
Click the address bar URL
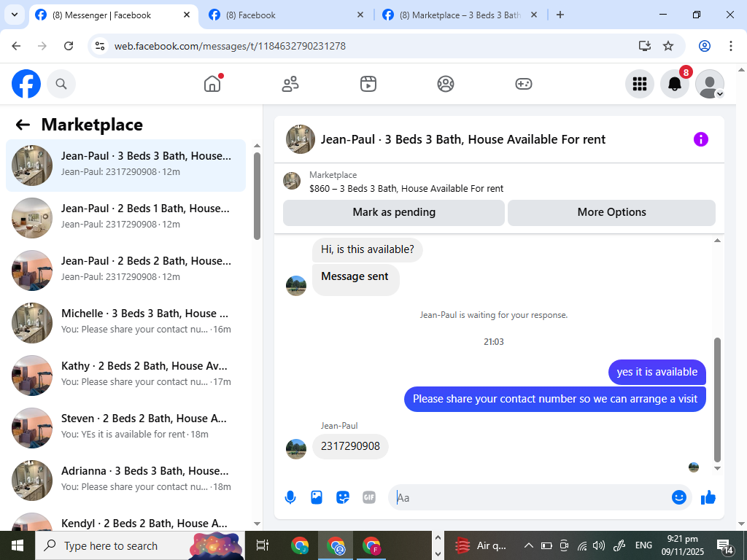[230, 46]
